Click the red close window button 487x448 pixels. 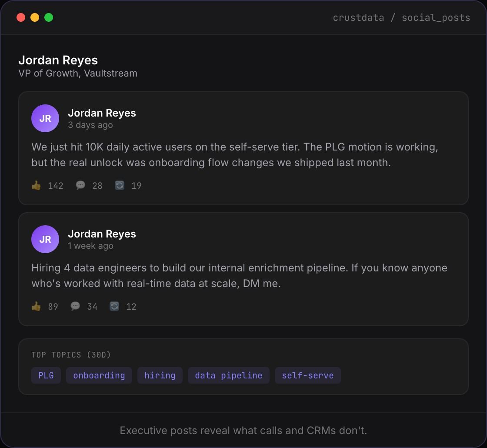pos(21,17)
